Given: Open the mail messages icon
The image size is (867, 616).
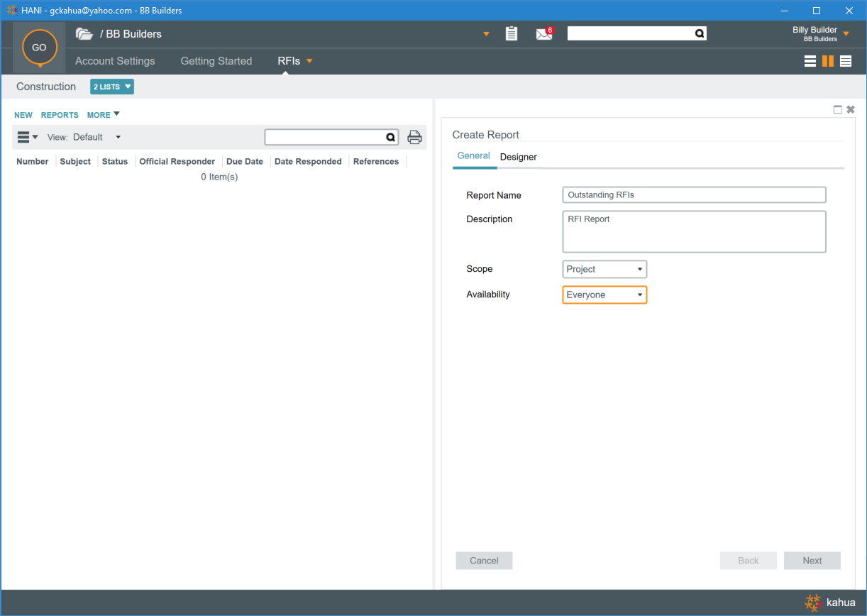Looking at the screenshot, I should 544,34.
